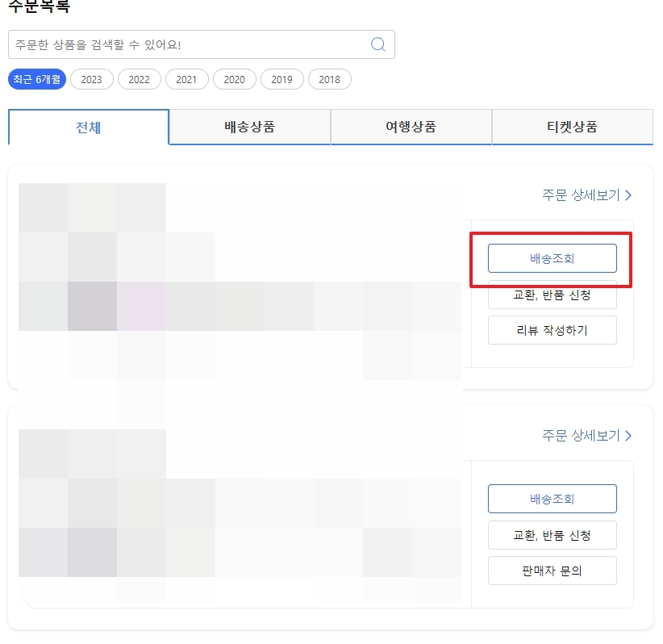Screen dimensions: 663x644
Task: Select the 전체 tab
Action: (88, 127)
